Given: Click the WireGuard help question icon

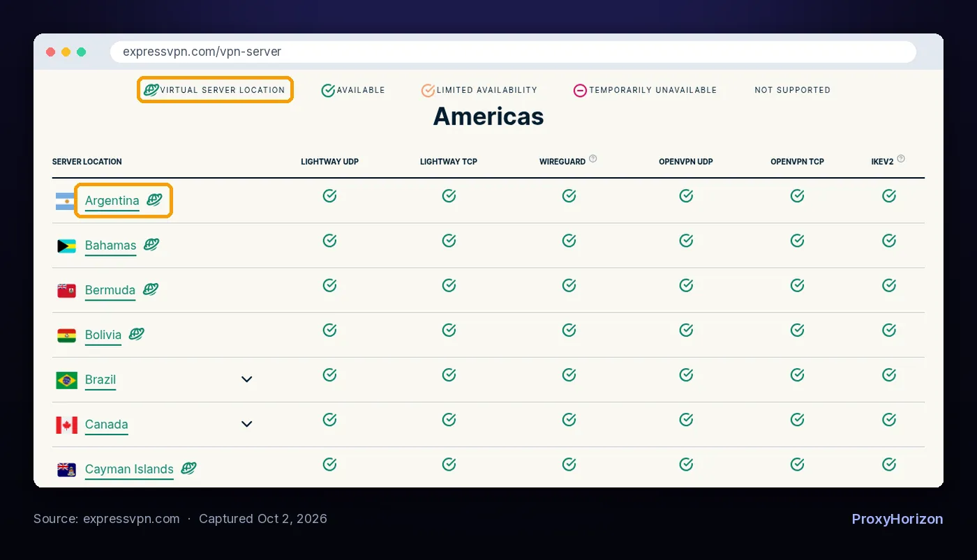Looking at the screenshot, I should point(592,158).
